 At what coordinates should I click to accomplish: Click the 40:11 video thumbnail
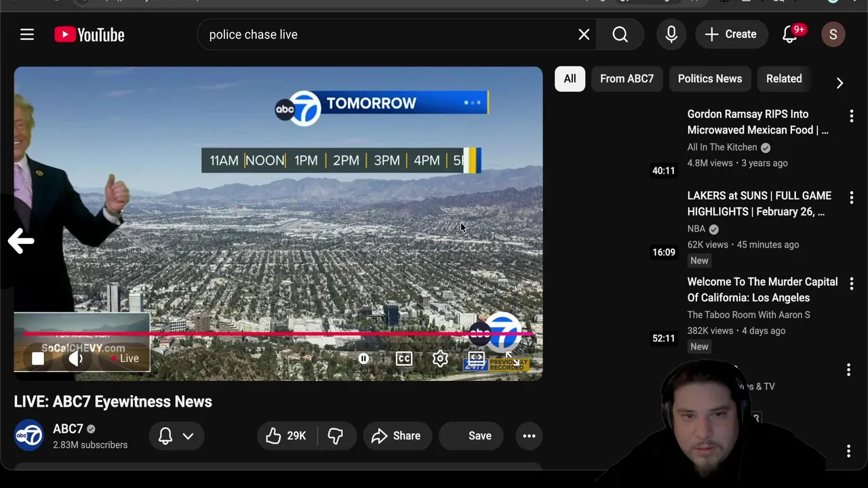(618, 143)
